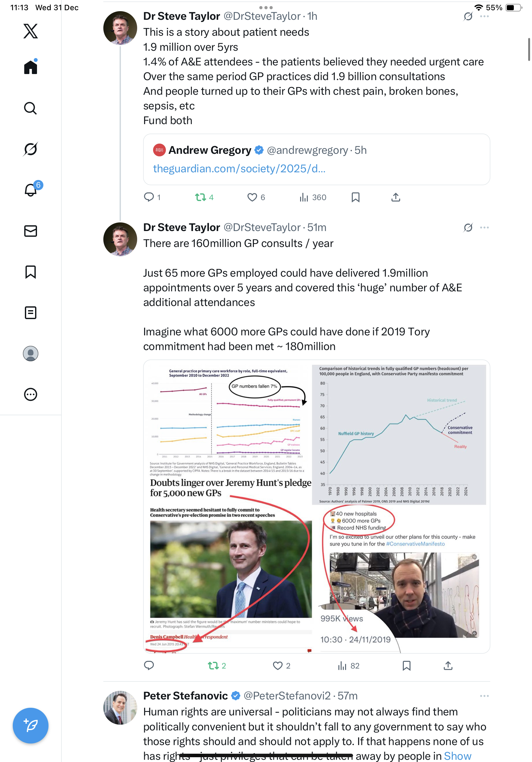Share the 160million GP consults post
532x762 pixels.
click(448, 665)
